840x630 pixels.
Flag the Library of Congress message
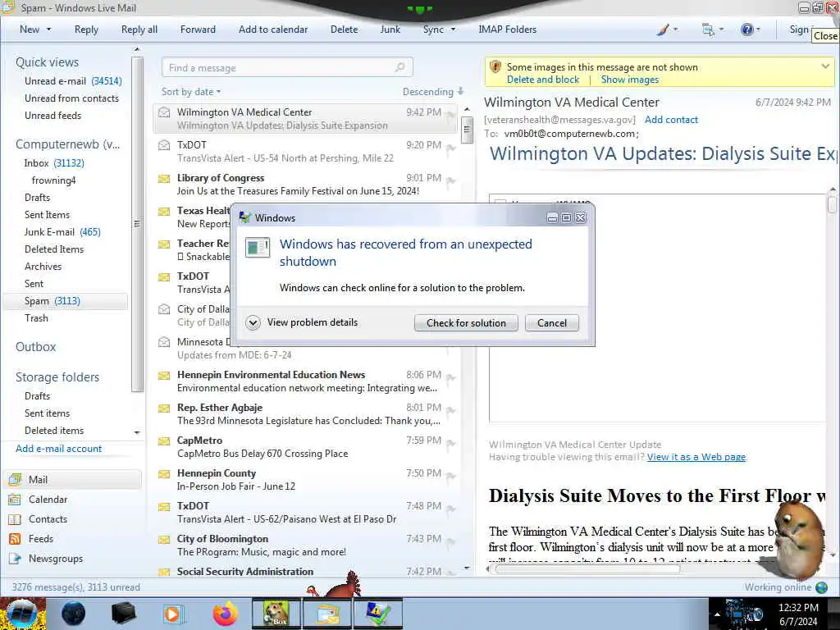pyautogui.click(x=450, y=180)
